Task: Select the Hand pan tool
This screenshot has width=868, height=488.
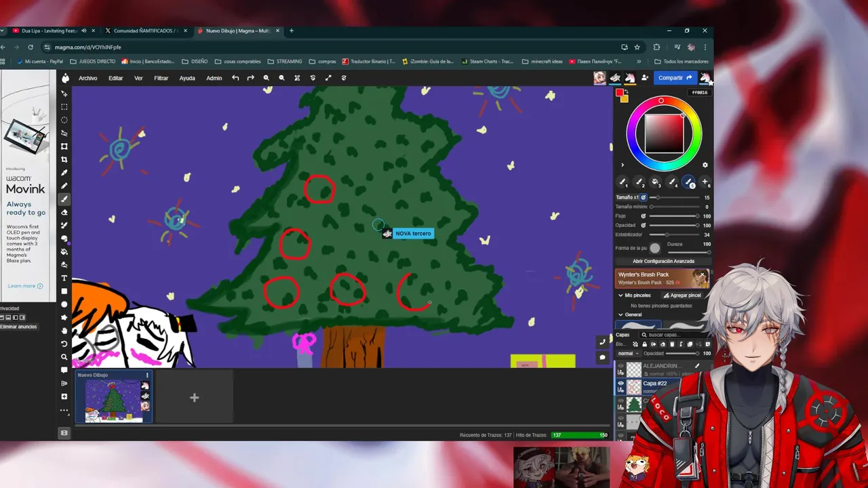Action: (x=64, y=331)
